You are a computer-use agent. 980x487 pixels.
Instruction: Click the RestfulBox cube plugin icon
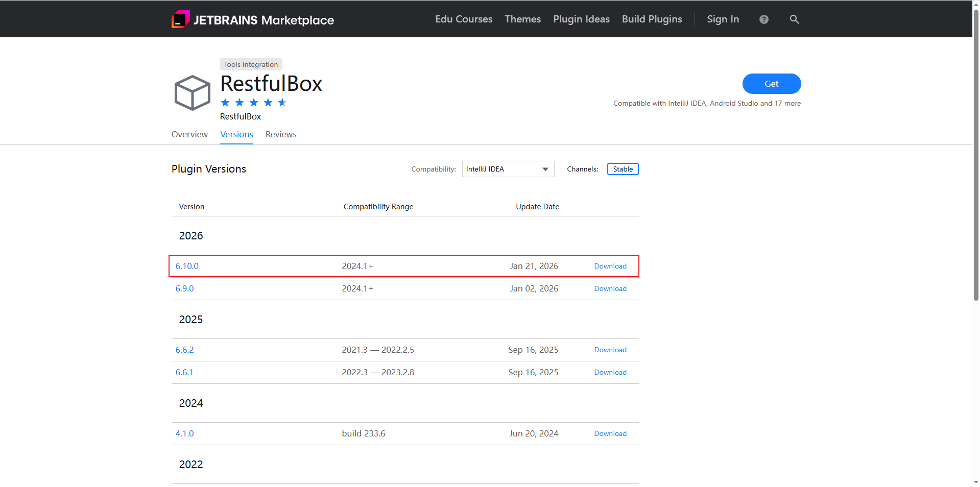pyautogui.click(x=193, y=93)
